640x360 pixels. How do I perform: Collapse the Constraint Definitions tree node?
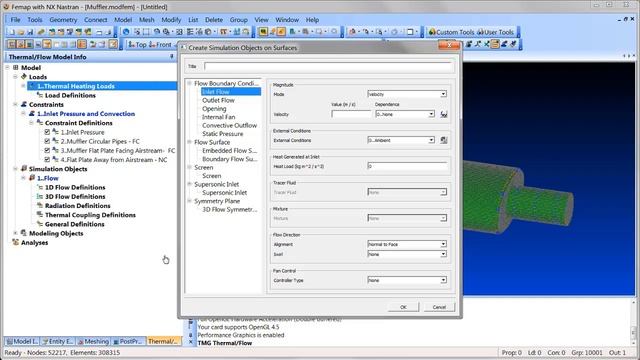(x=31, y=123)
